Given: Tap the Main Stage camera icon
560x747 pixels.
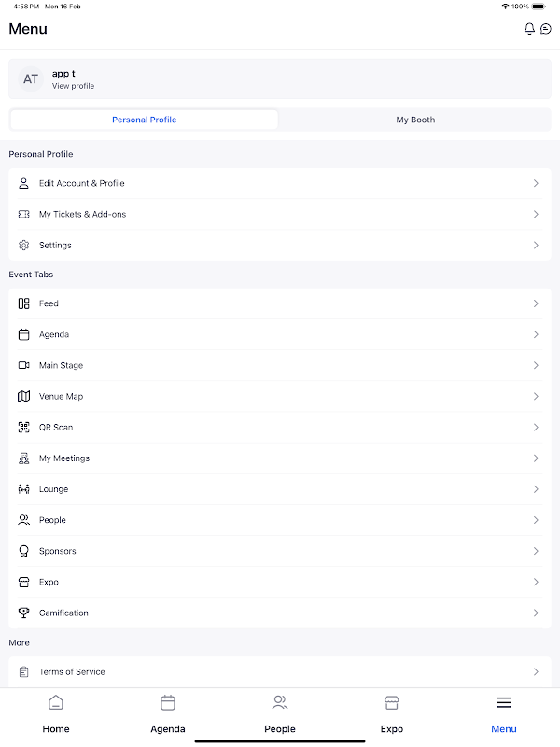Looking at the screenshot, I should [x=24, y=365].
